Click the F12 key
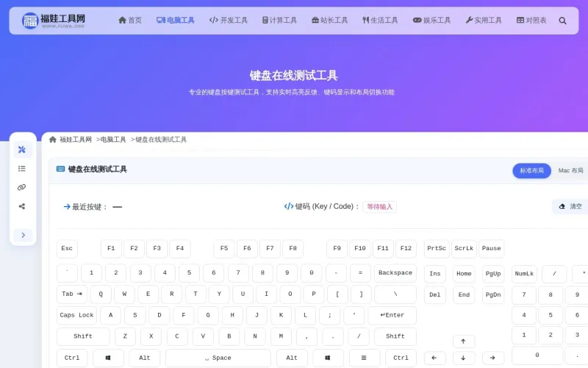This screenshot has height=368, width=588. pos(406,249)
